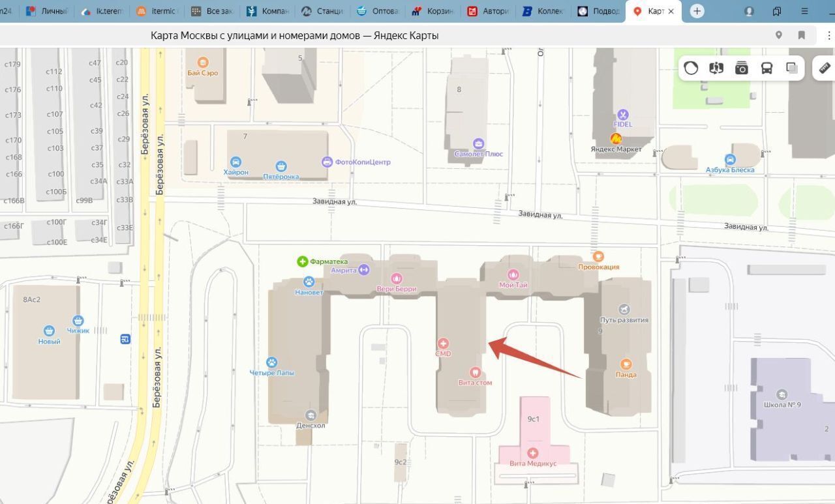The width and height of the screenshot is (835, 504).
Task: Open the Денсхол marker
Action: pyautogui.click(x=311, y=415)
